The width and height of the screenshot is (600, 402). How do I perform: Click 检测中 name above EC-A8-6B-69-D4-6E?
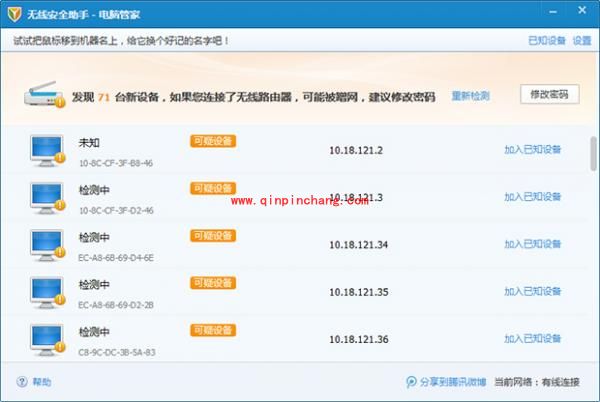[x=94, y=238]
